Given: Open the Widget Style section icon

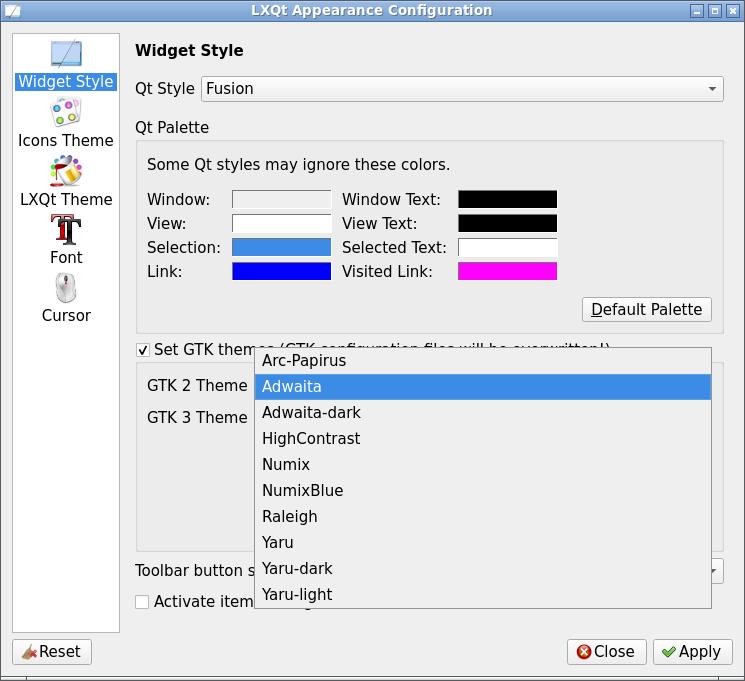Looking at the screenshot, I should (66, 56).
